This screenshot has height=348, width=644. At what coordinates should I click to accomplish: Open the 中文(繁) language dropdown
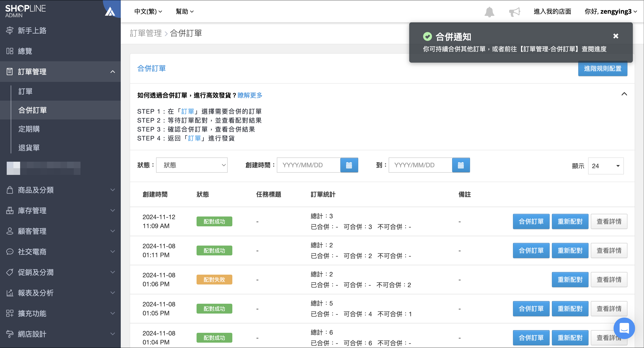(148, 11)
